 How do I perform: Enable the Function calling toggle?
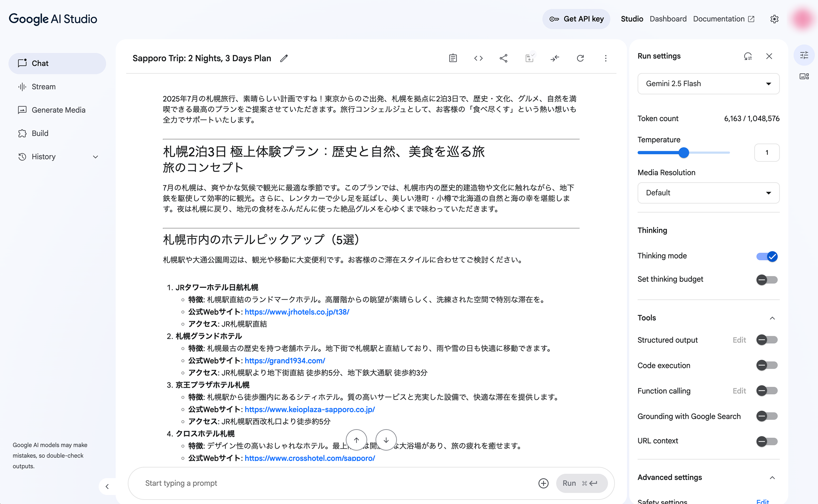(x=767, y=391)
